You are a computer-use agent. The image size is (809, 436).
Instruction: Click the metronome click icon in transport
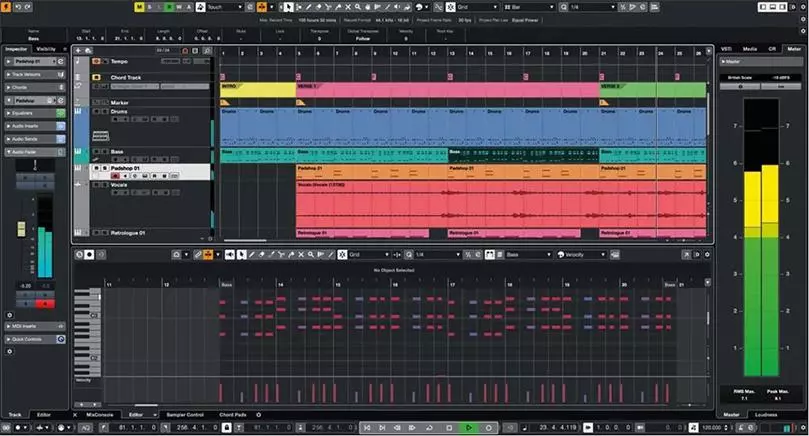[x=740, y=428]
